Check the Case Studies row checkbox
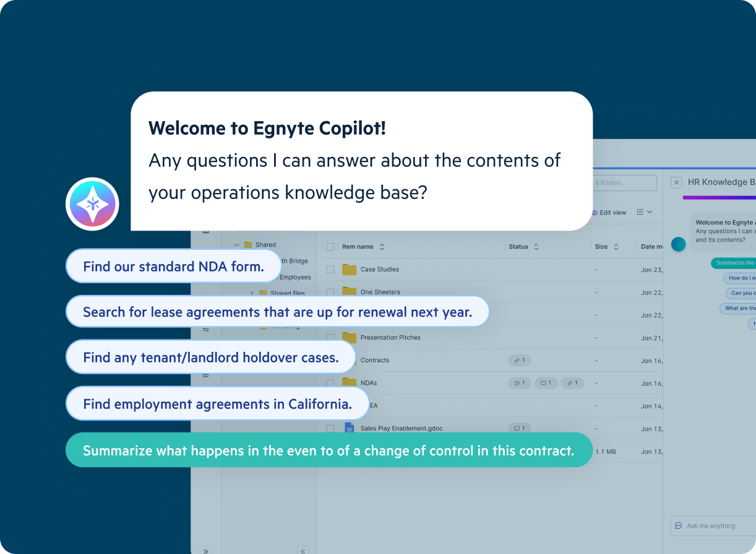This screenshot has width=756, height=554. (330, 270)
